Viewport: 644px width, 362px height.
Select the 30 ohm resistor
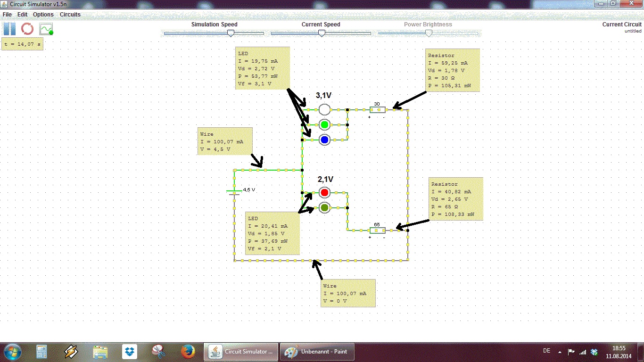click(x=378, y=109)
